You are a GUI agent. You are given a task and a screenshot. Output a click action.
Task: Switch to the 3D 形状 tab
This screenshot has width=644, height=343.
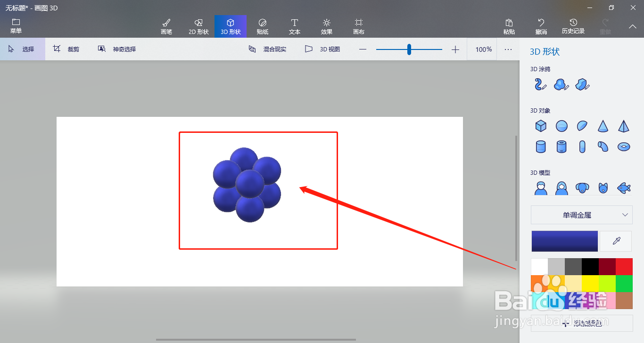pos(231,26)
